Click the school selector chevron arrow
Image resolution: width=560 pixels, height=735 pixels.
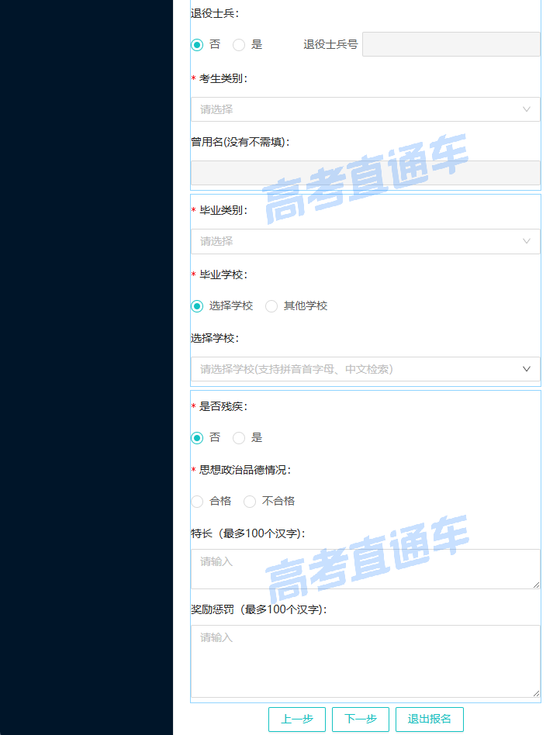[527, 369]
